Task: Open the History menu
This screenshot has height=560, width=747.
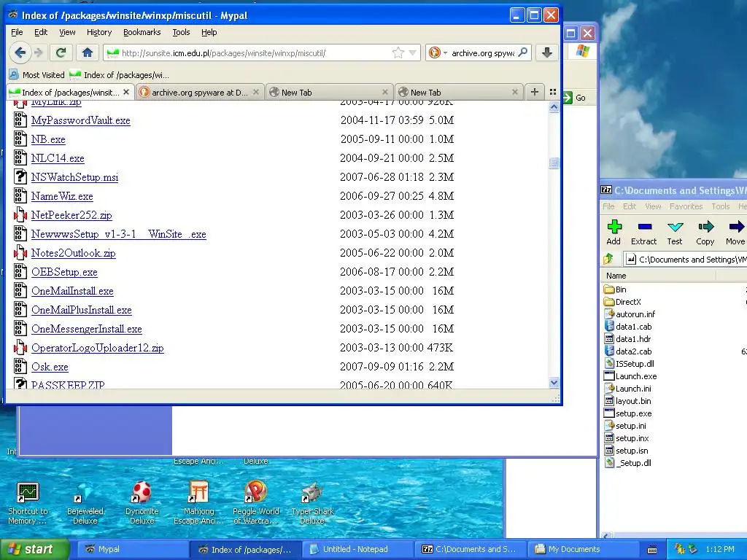Action: (99, 32)
